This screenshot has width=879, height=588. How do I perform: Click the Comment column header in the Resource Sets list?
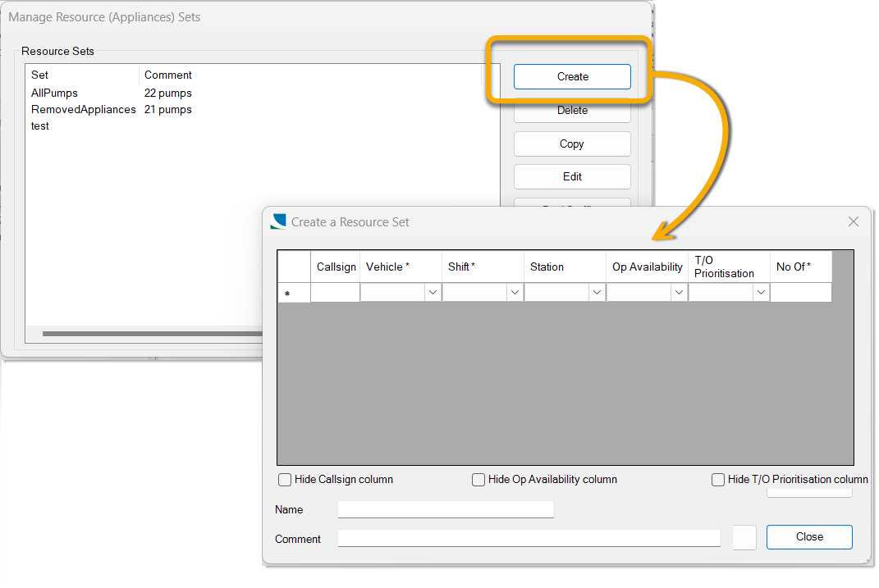[310, 75]
